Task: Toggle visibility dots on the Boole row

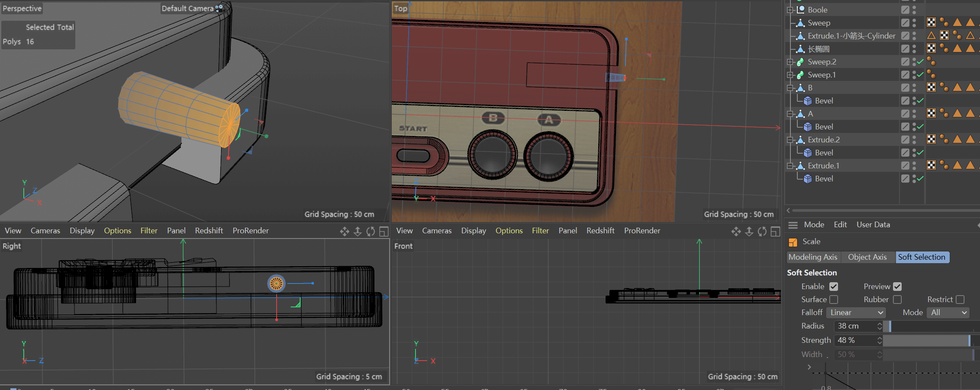Action: point(914,10)
